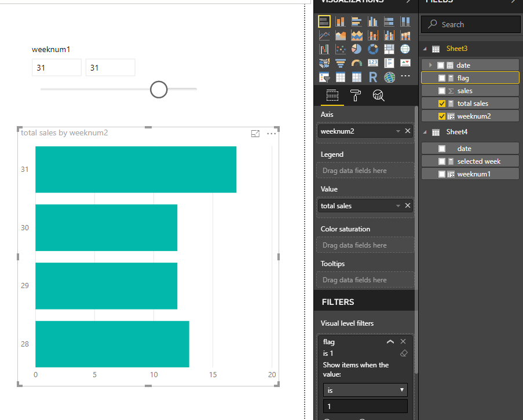
Task: Select line and clustered column chart visual
Action: 389,35
